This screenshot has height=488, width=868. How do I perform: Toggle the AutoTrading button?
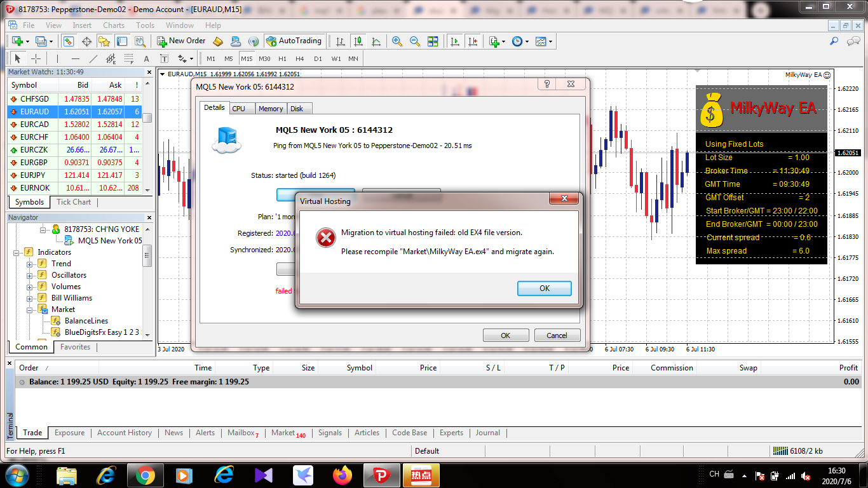click(294, 41)
